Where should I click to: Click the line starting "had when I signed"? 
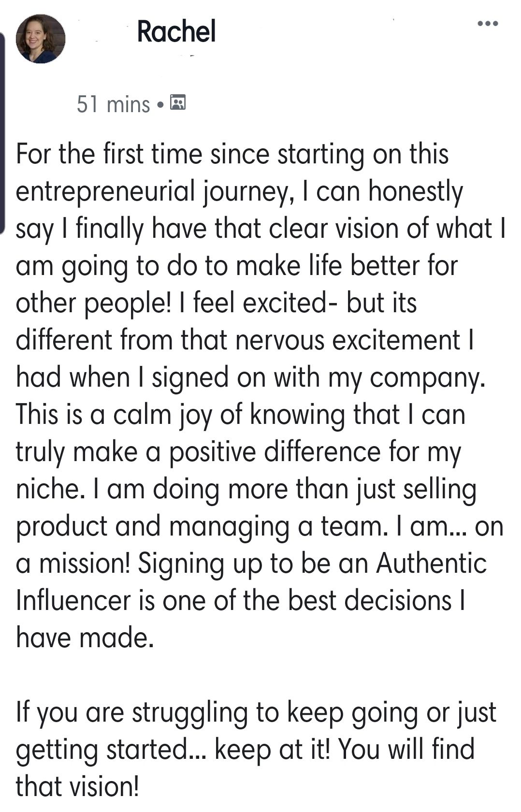coord(250,377)
